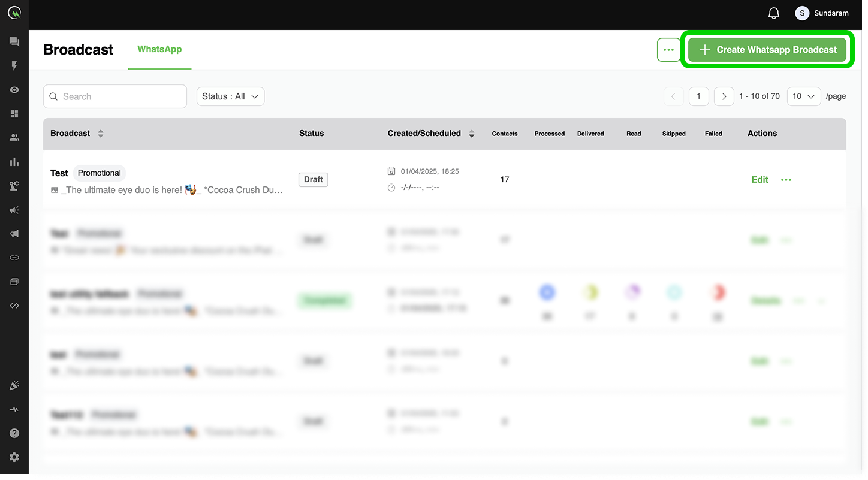
Task: Click the dashboard grid icon in sidebar
Action: pyautogui.click(x=14, y=114)
